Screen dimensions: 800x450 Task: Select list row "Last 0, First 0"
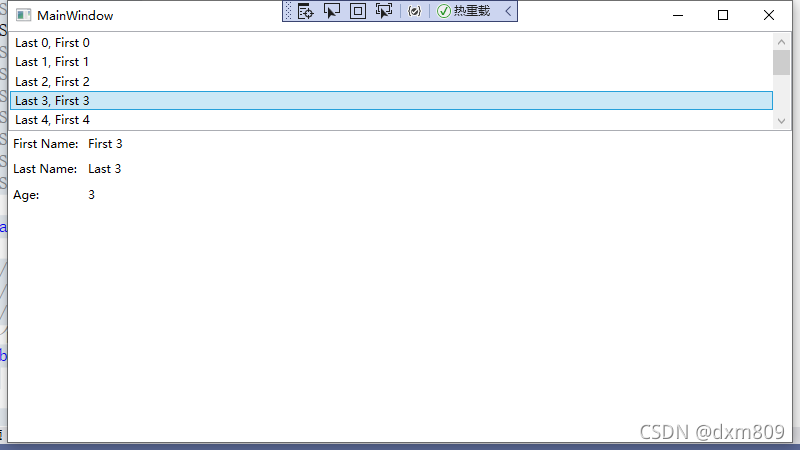391,43
